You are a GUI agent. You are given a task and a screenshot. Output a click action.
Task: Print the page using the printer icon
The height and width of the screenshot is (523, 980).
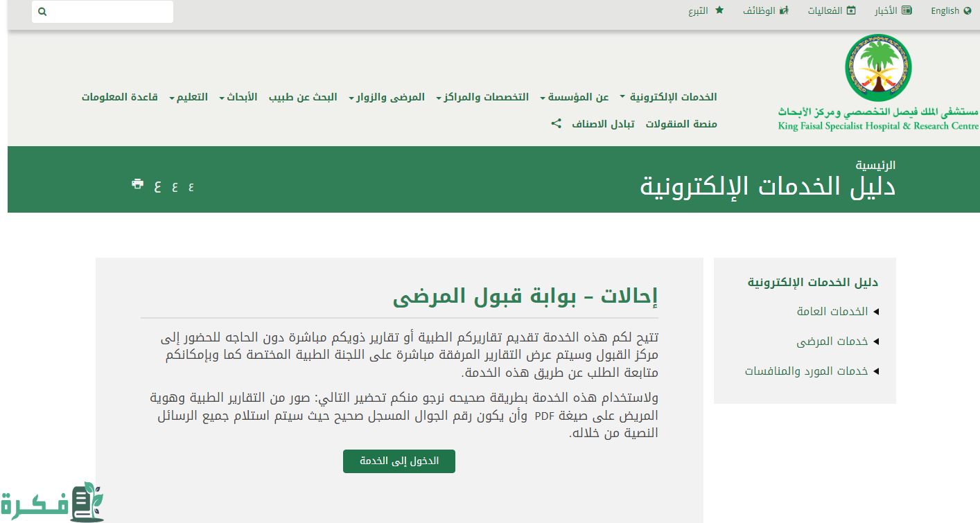[x=137, y=184]
